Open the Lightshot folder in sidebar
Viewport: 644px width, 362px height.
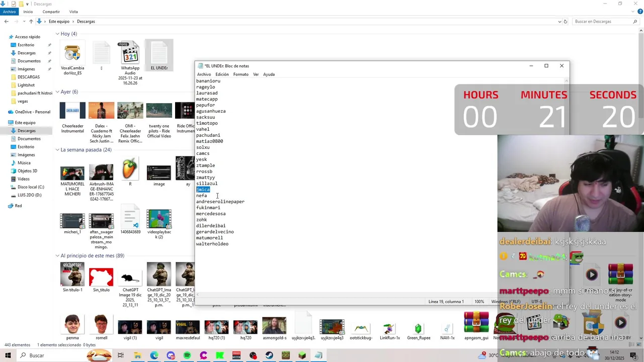pyautogui.click(x=26, y=85)
